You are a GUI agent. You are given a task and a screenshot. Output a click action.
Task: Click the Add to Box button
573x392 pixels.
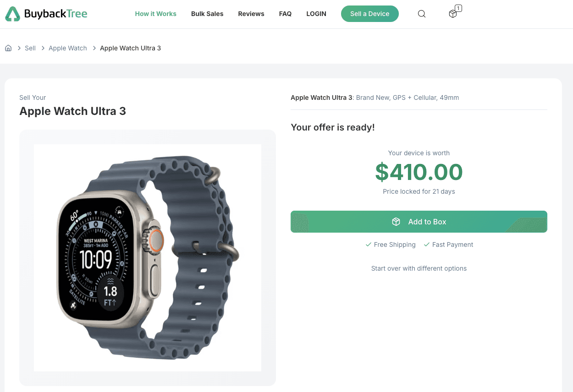click(x=419, y=222)
